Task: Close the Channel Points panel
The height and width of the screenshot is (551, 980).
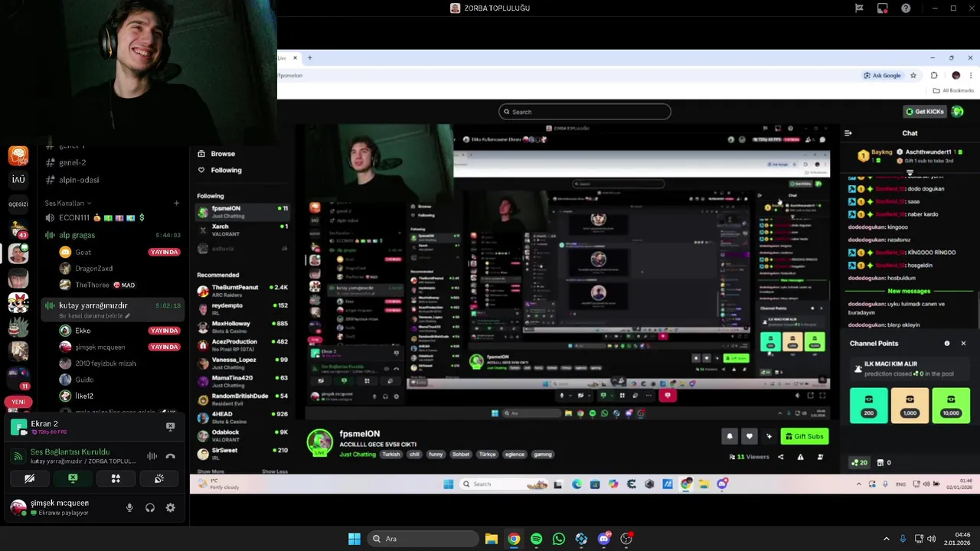Action: click(x=963, y=344)
